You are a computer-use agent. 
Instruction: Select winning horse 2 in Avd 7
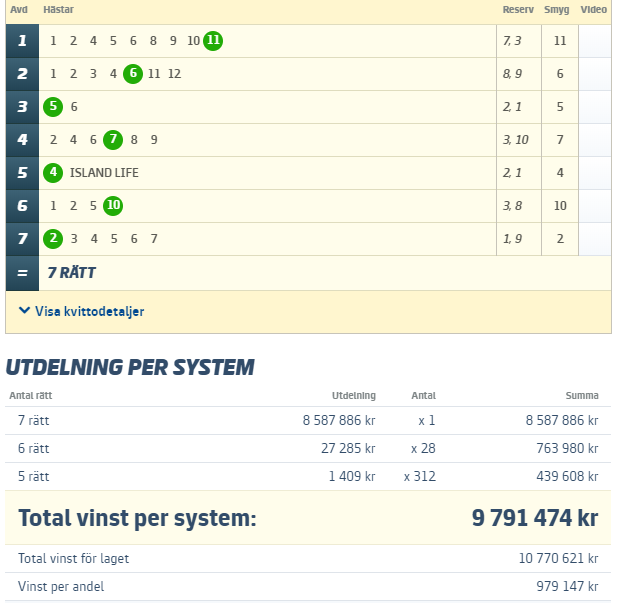point(53,239)
